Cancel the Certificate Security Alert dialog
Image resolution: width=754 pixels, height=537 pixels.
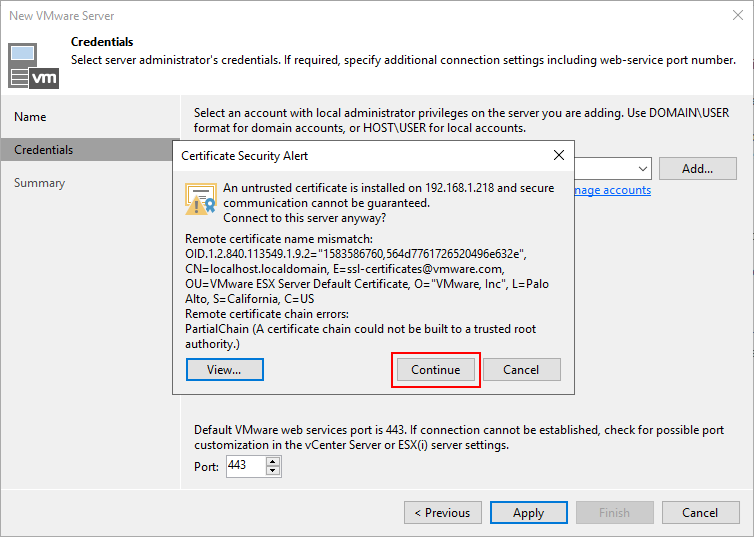pos(521,369)
